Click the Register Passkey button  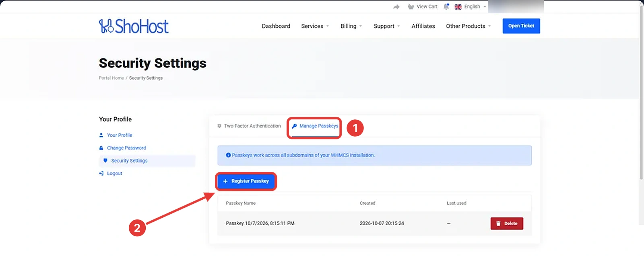(246, 181)
